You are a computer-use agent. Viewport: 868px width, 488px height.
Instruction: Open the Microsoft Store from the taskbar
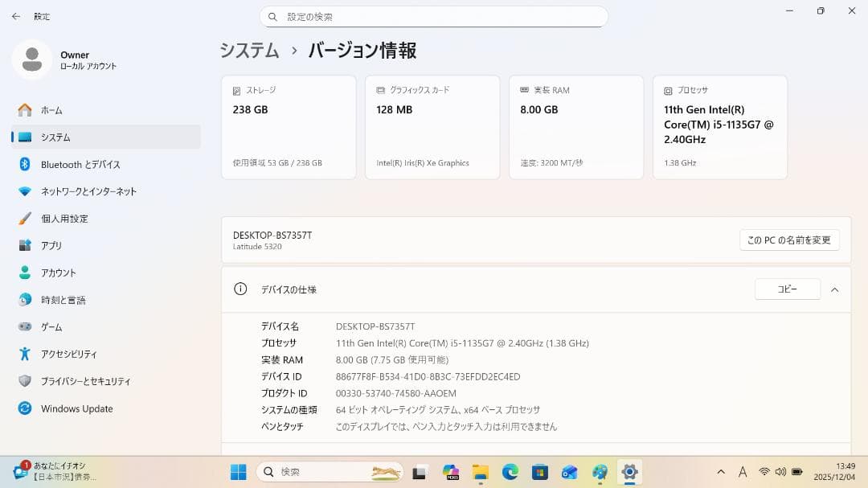click(x=538, y=472)
